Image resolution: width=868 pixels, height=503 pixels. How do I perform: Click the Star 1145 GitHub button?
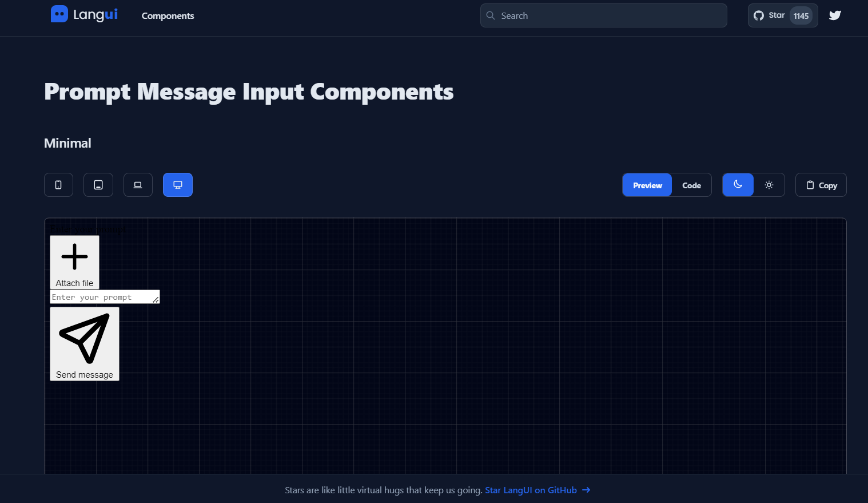783,15
